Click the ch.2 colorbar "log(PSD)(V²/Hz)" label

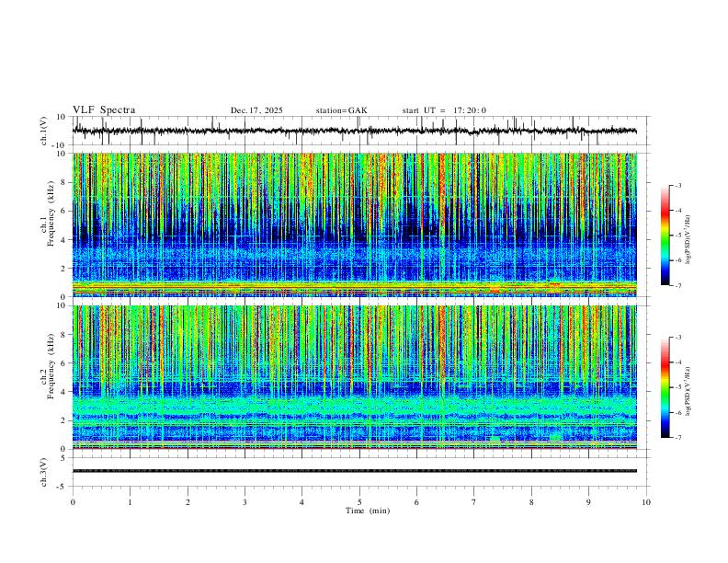pos(688,391)
